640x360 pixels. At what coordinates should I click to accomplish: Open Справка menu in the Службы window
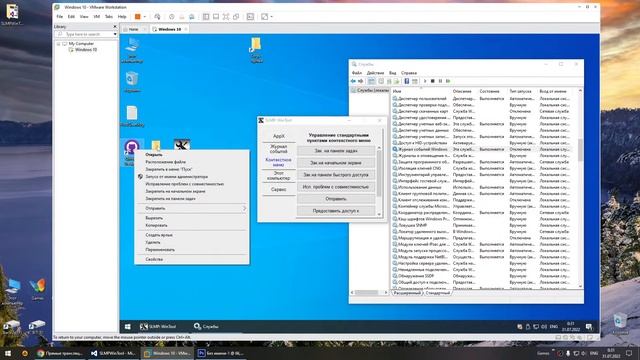pos(409,73)
